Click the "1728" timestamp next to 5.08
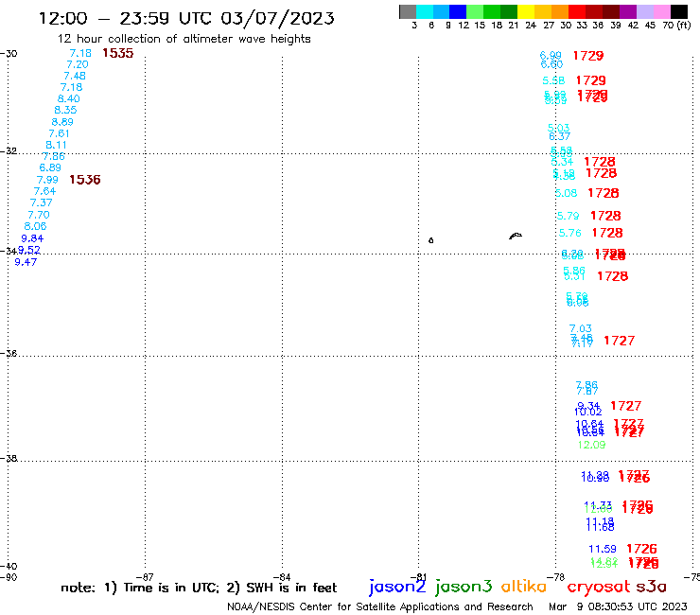The width and height of the screenshot is (700, 615). pyautogui.click(x=604, y=193)
